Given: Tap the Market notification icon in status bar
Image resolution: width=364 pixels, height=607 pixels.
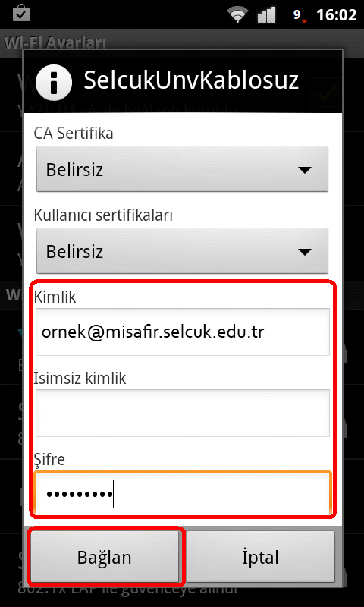Looking at the screenshot, I should point(21,14).
